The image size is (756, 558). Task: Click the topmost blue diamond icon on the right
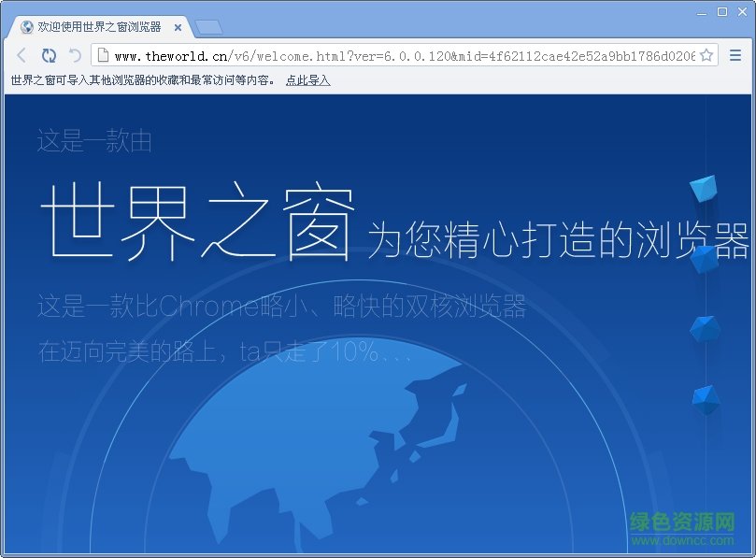coord(703,187)
